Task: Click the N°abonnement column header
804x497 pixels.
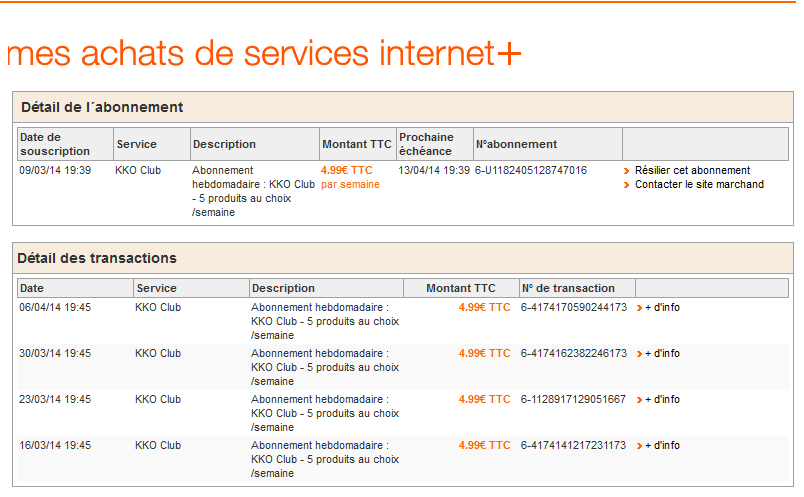Action: (516, 144)
